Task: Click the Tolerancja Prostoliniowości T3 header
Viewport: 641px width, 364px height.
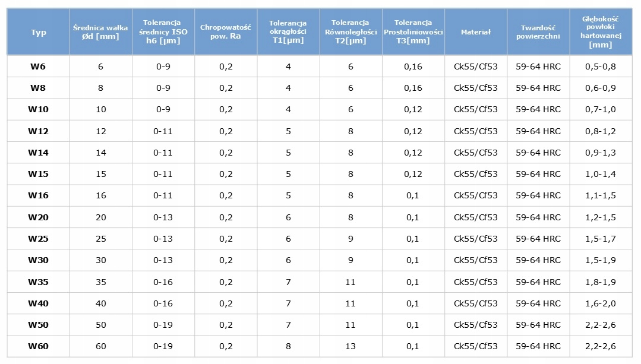Action: coord(413,32)
